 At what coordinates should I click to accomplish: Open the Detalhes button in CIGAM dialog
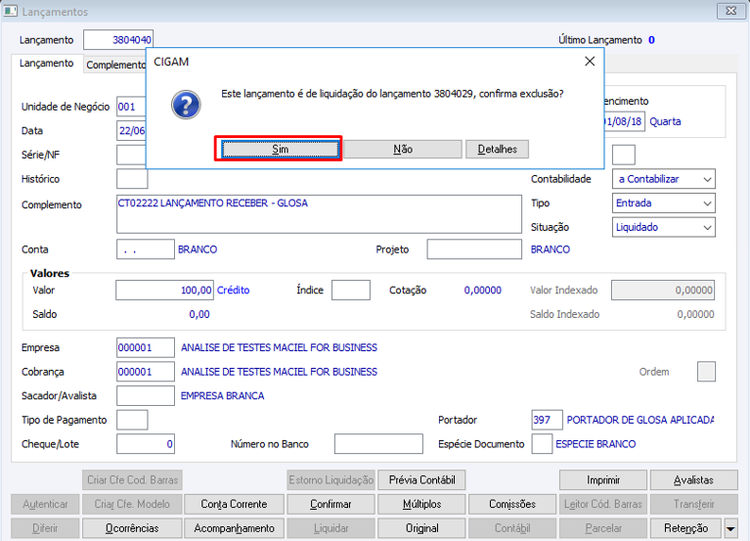coord(497,149)
